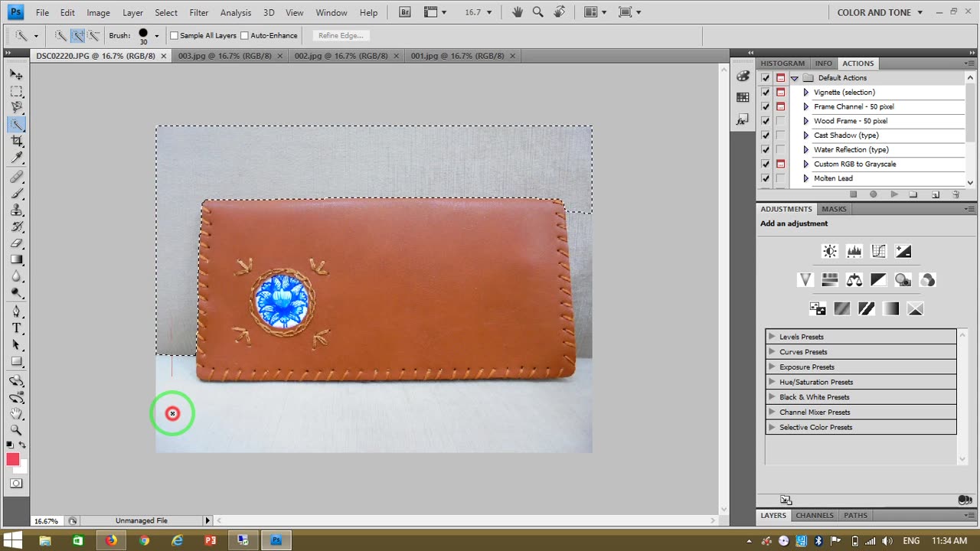Select the Hand tool in the toolbox
980x551 pixels.
coord(16,413)
